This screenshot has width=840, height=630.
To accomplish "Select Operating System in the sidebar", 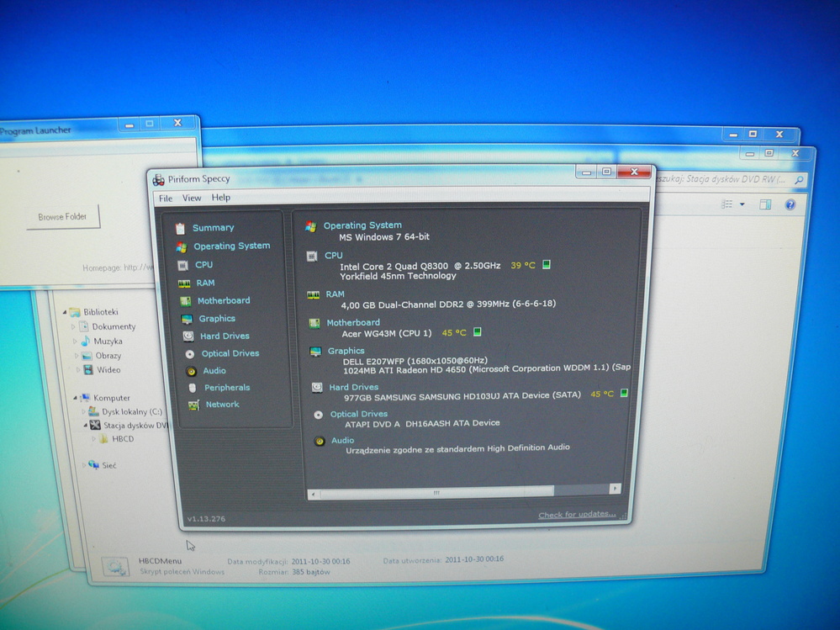I will pos(232,246).
